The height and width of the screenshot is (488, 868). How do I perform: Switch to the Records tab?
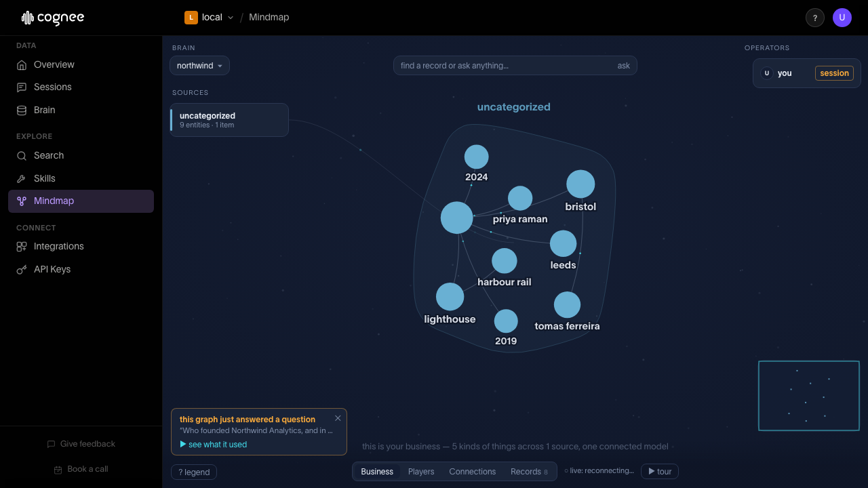[529, 472]
